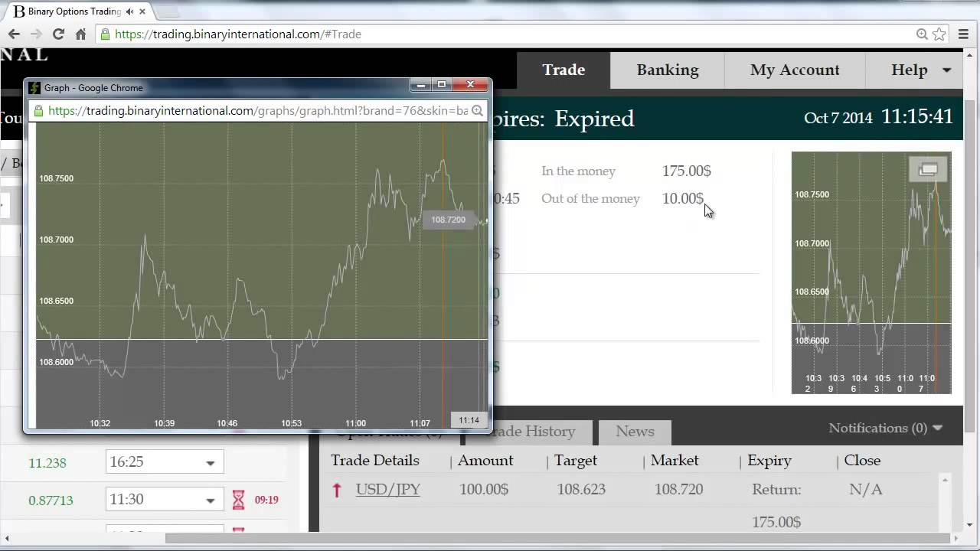The image size is (980, 551).
Task: Click the secure lock icon in main address bar
Action: 106,34
